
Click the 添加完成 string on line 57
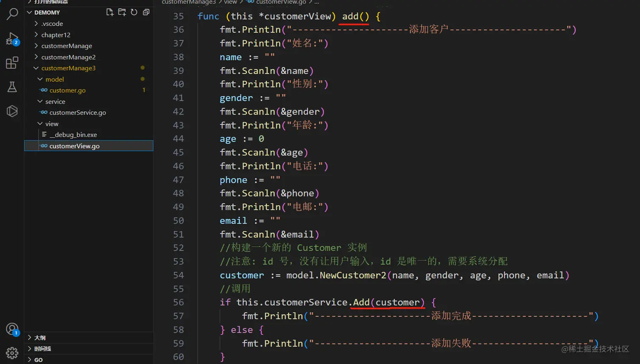coord(451,316)
